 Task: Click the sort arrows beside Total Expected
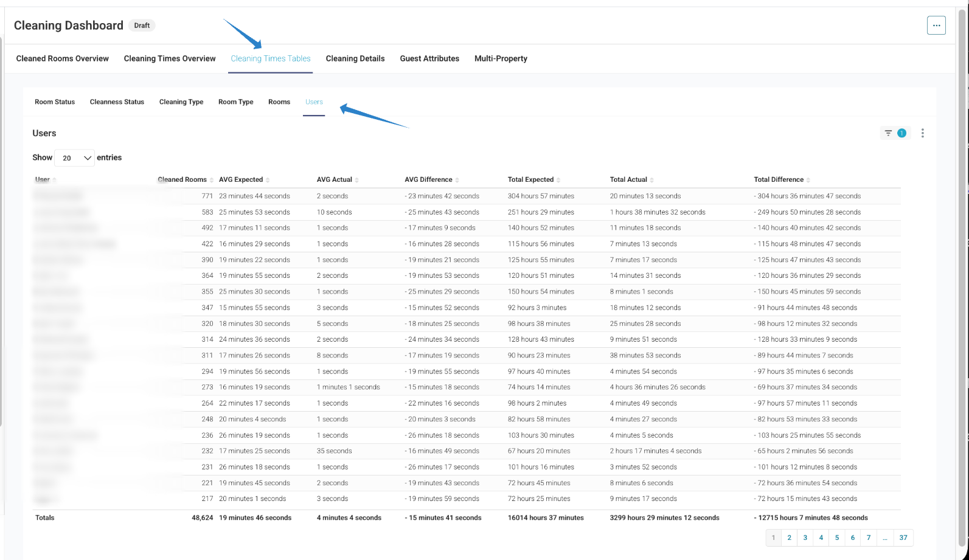(x=558, y=180)
